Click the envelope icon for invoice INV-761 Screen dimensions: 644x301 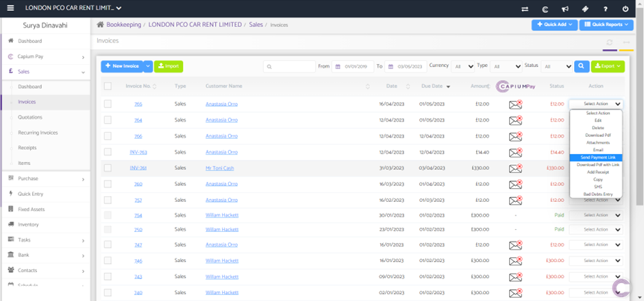tap(515, 168)
